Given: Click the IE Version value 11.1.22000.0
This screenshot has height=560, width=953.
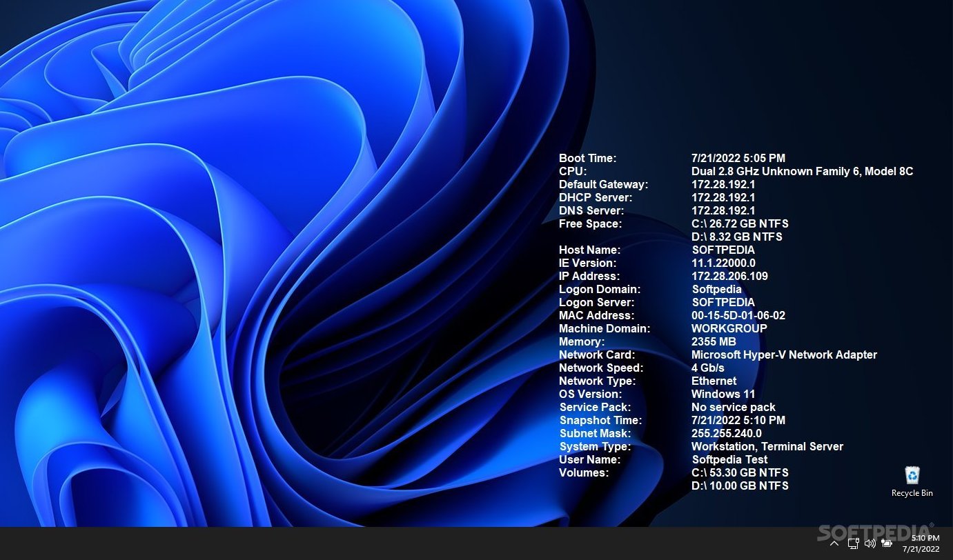Looking at the screenshot, I should pyautogui.click(x=723, y=263).
